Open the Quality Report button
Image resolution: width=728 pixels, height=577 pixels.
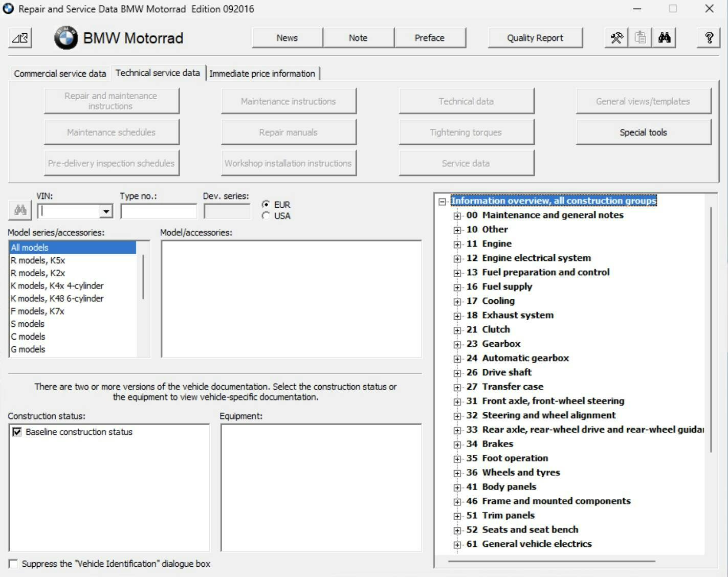click(x=535, y=38)
